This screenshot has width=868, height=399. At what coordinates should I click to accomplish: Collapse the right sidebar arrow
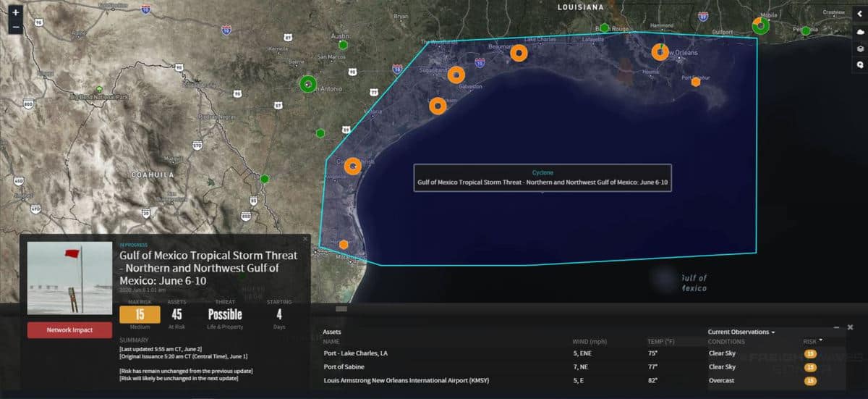point(860,13)
